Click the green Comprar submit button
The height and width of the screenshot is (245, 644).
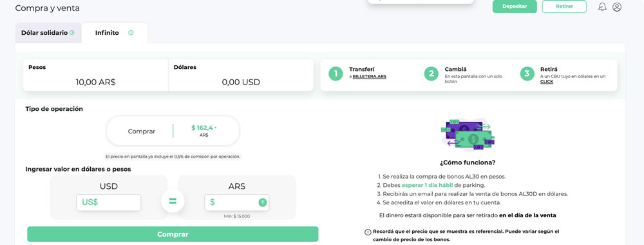tap(173, 234)
